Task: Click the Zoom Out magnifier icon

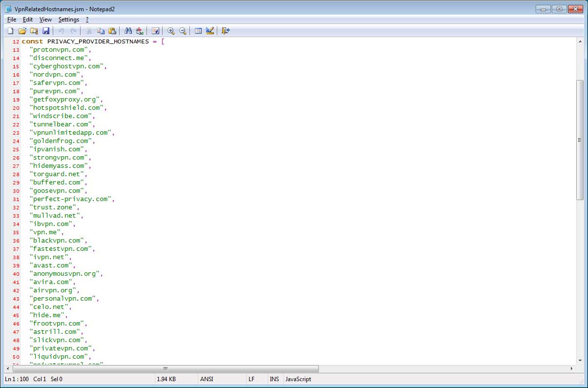Action: (x=183, y=31)
